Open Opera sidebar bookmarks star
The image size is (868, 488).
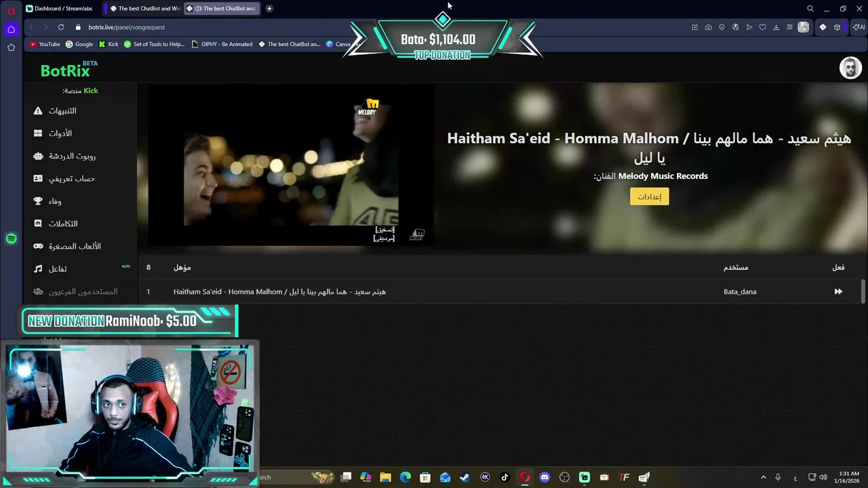coord(11,47)
